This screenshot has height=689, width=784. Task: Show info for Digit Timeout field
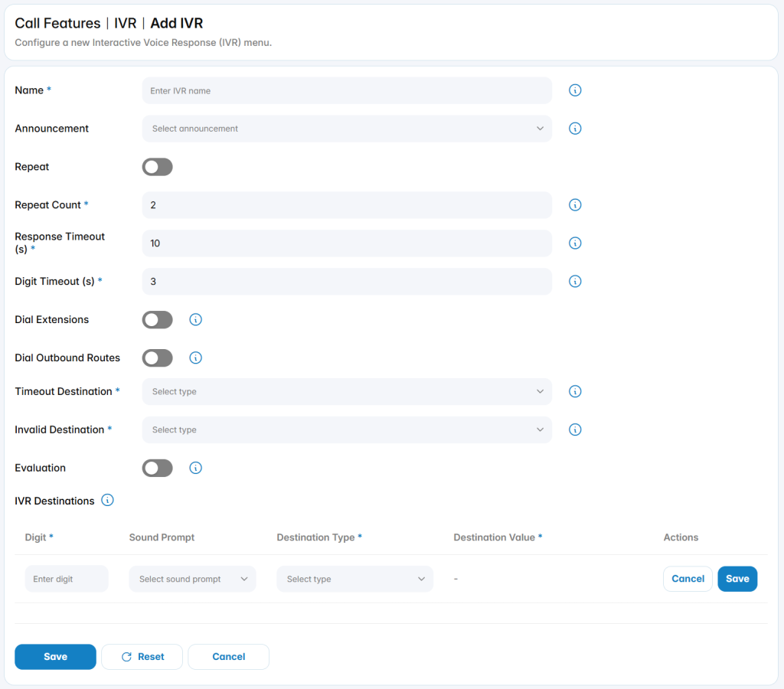point(574,282)
